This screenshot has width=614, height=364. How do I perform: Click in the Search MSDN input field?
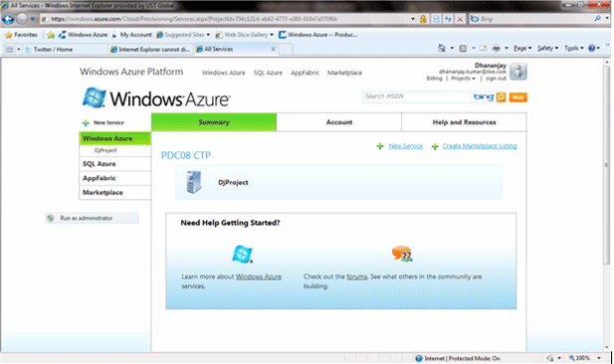[x=417, y=96]
